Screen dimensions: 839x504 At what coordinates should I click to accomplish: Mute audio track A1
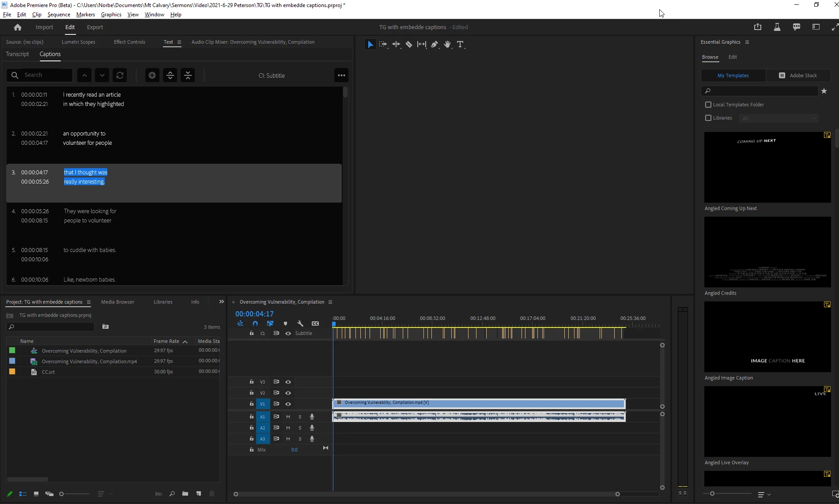[288, 417]
